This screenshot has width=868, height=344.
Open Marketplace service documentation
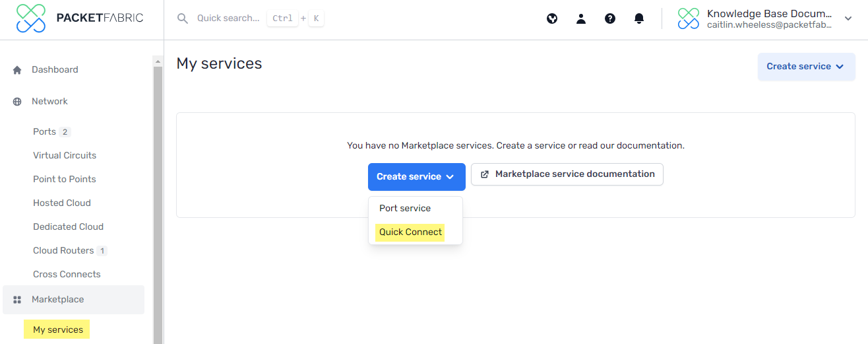[567, 174]
